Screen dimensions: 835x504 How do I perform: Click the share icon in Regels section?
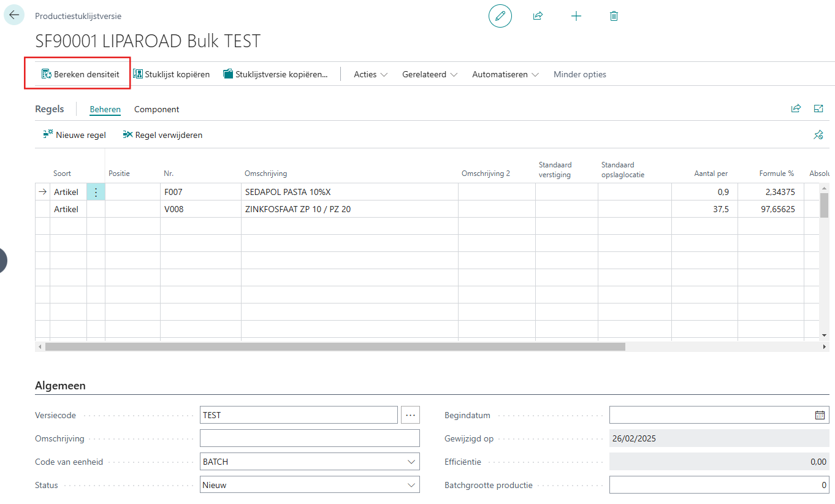coord(796,109)
